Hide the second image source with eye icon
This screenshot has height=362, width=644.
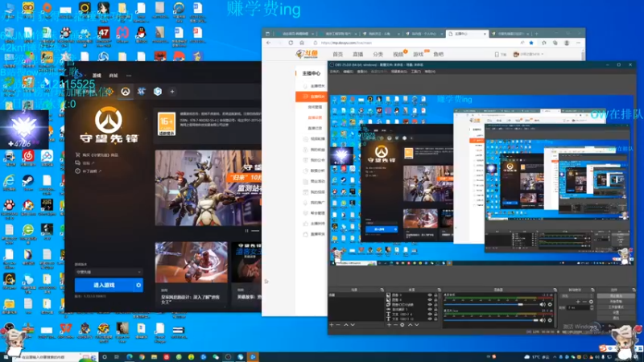point(430,299)
